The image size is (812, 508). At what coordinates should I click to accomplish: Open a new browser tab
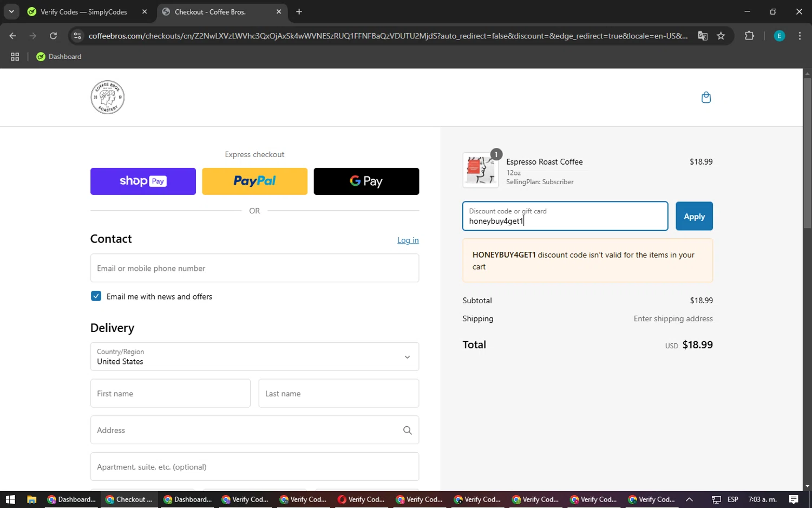click(x=299, y=11)
